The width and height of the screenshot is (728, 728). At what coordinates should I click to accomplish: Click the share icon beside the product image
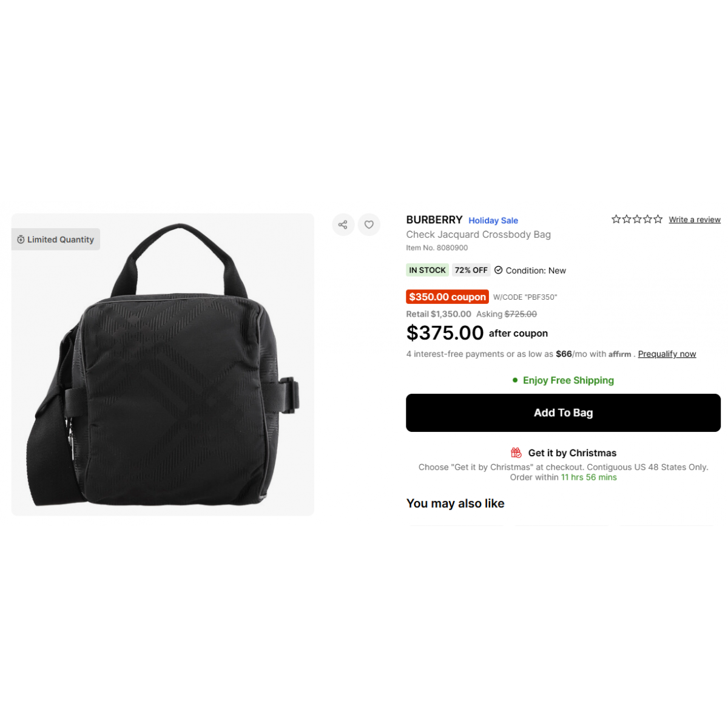tap(343, 224)
